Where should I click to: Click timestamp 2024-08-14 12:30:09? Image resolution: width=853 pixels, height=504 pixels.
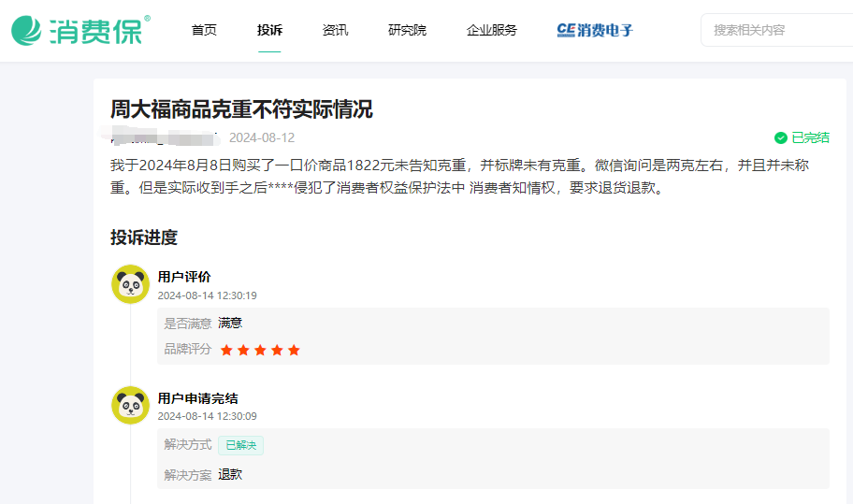pos(208,416)
